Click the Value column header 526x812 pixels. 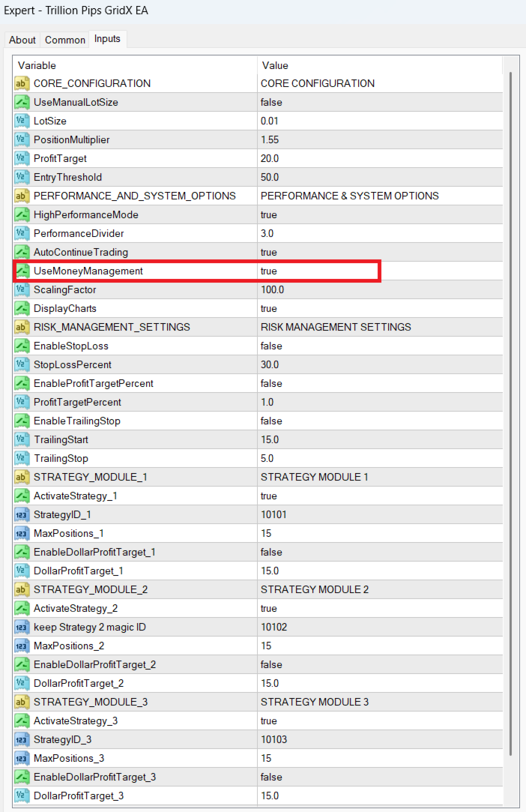(380, 65)
